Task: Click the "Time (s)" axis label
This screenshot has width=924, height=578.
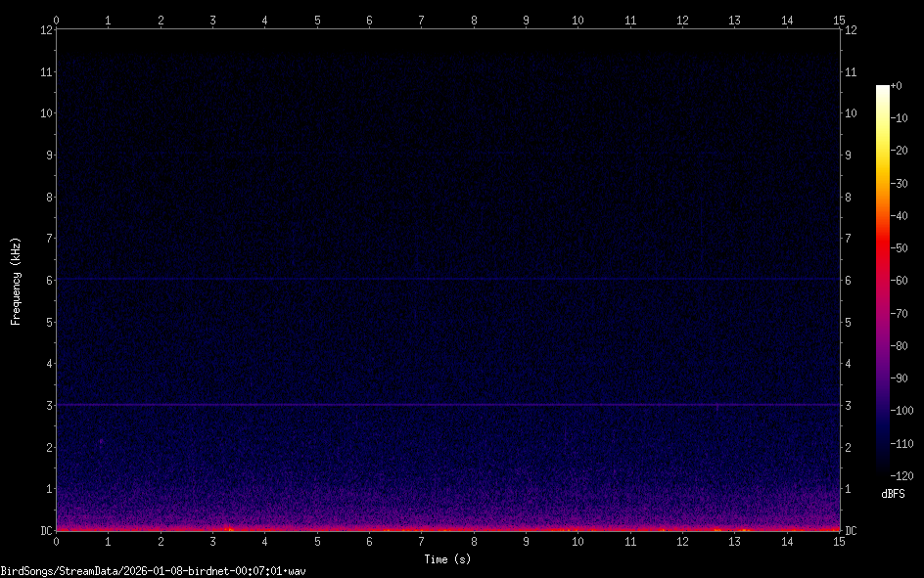Action: 447,558
